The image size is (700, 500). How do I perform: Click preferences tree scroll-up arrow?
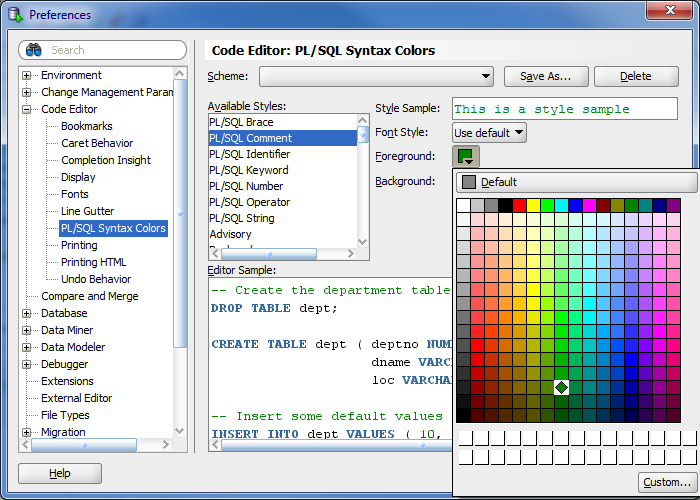[x=180, y=73]
